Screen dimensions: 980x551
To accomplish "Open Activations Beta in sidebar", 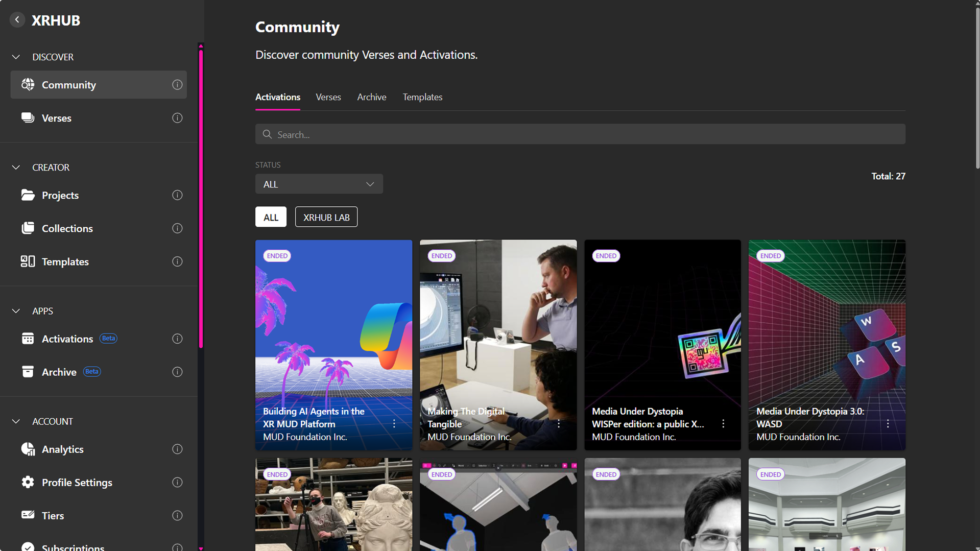I will coord(67,339).
